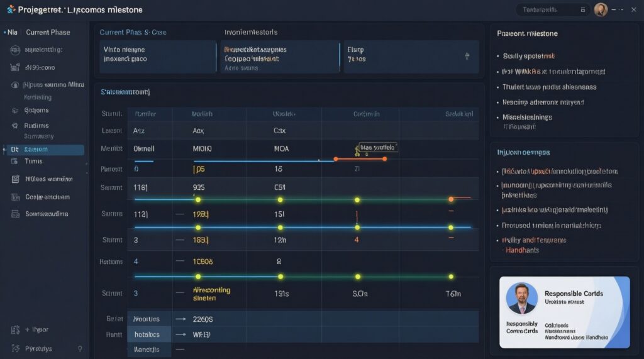Click the icon on the right of Etarp card

click(x=467, y=57)
